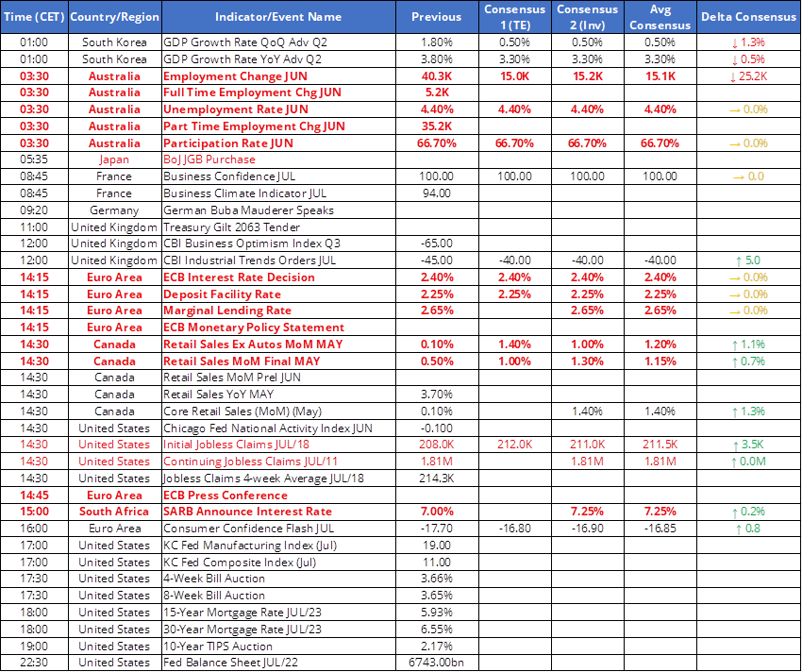Select the 15-Year Mortgage Rate JUL/23 cell
The image size is (802, 672).
click(x=278, y=613)
